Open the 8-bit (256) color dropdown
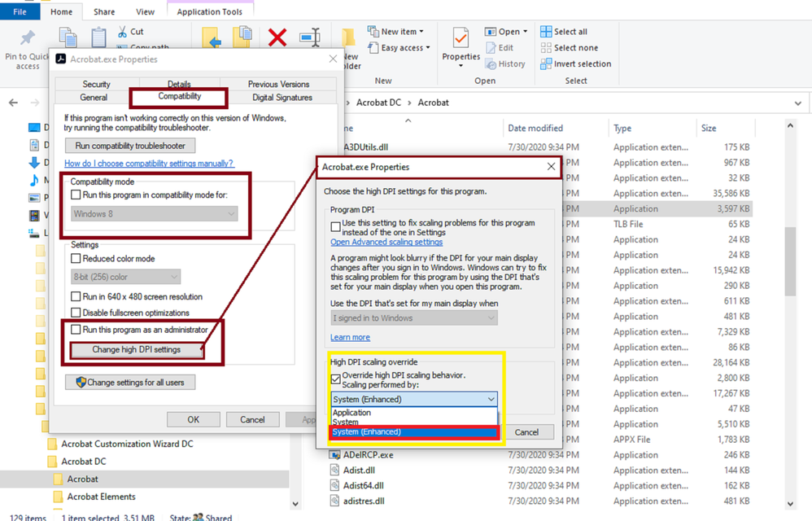The image size is (812, 521). (126, 277)
